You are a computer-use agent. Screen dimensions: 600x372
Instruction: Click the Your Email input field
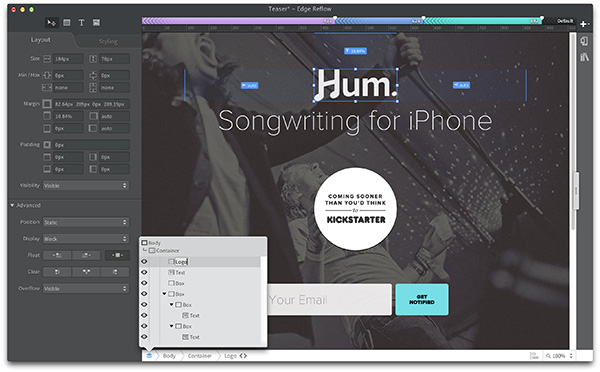tap(329, 300)
